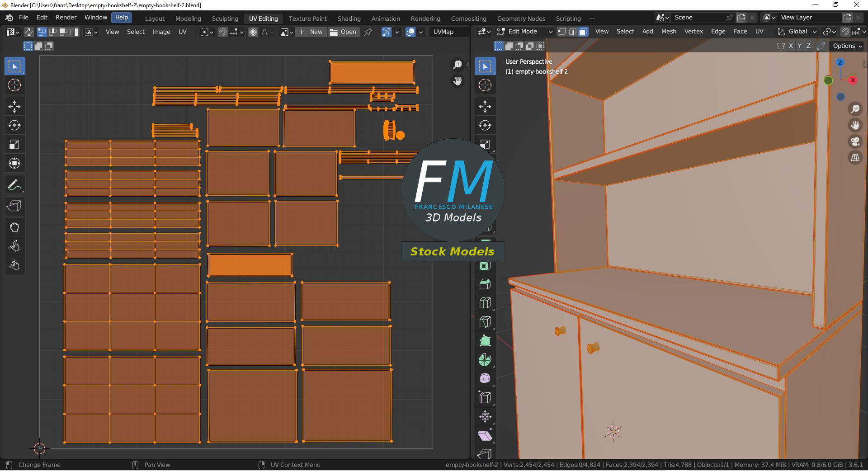Open the File menu
Screen dimensions: 868x471
[x=24, y=17]
